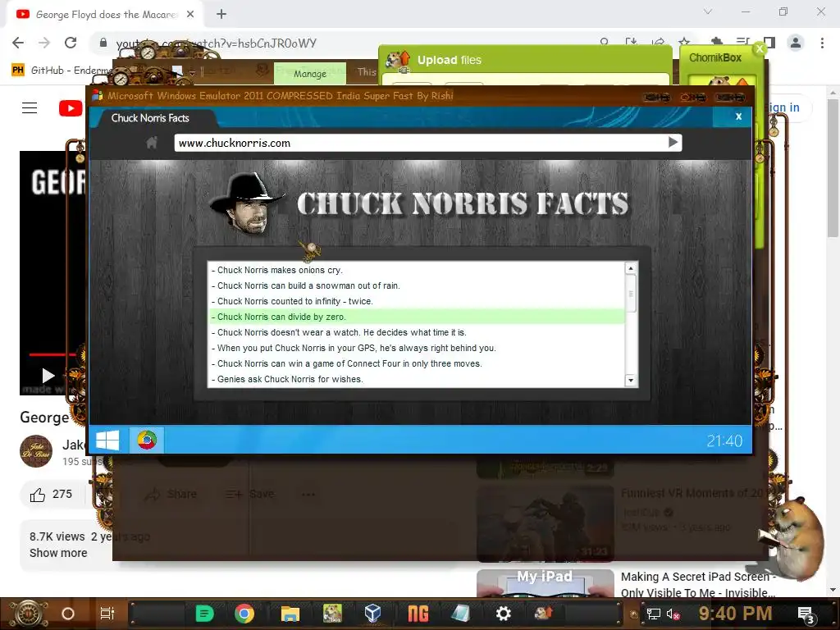Image resolution: width=840 pixels, height=630 pixels.
Task: Select highlighted fact 'Chuck Norris can divide by zero.'
Action: [417, 317]
